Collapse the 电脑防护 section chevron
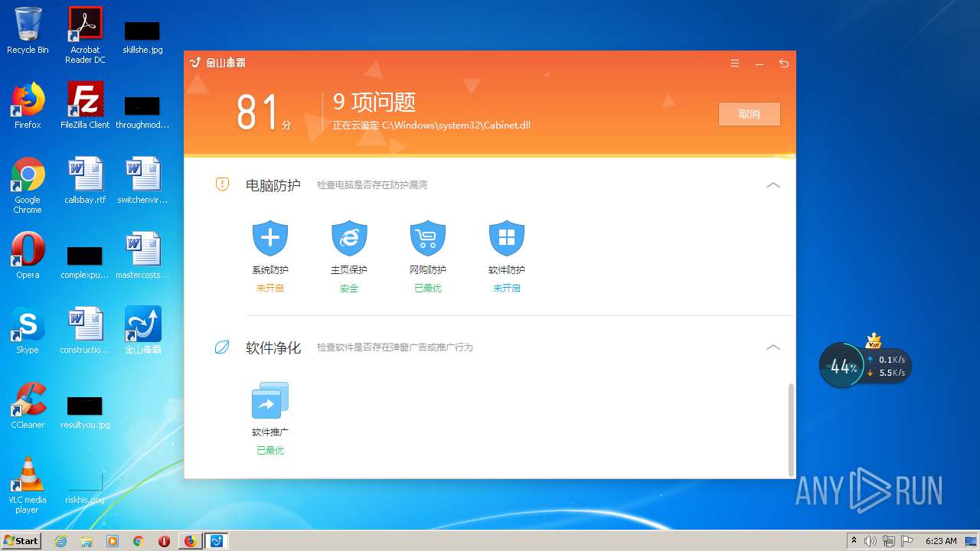This screenshot has width=980, height=551. pyautogui.click(x=773, y=185)
